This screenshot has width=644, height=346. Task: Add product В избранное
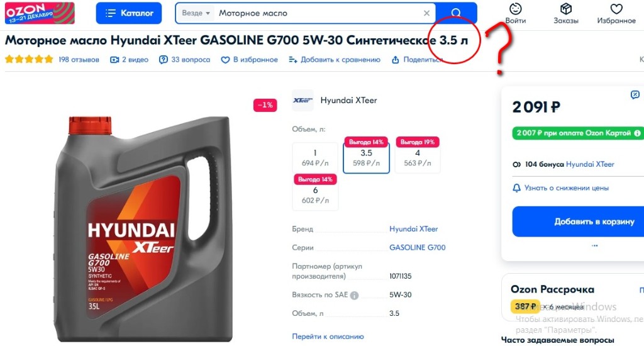249,60
